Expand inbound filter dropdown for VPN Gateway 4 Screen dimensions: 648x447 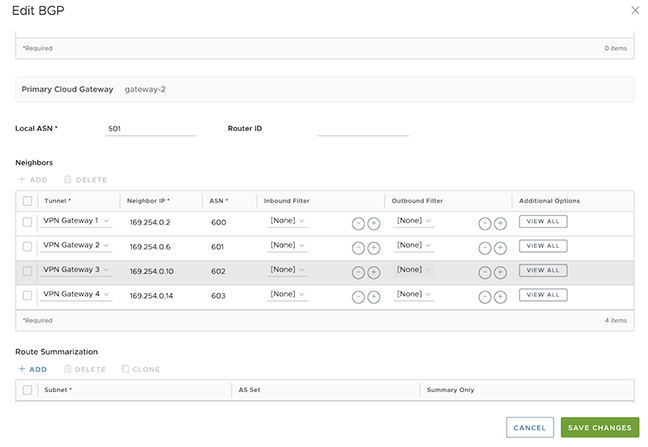(287, 295)
